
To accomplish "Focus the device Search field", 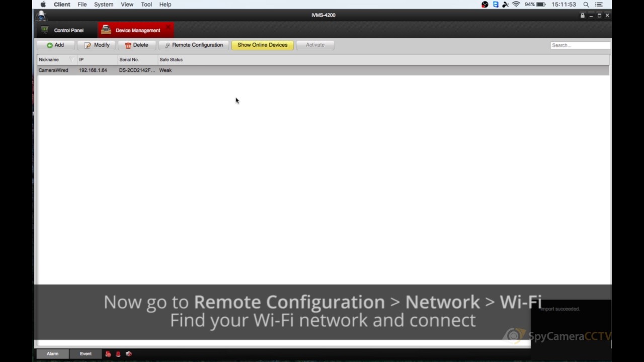I will [x=580, y=45].
